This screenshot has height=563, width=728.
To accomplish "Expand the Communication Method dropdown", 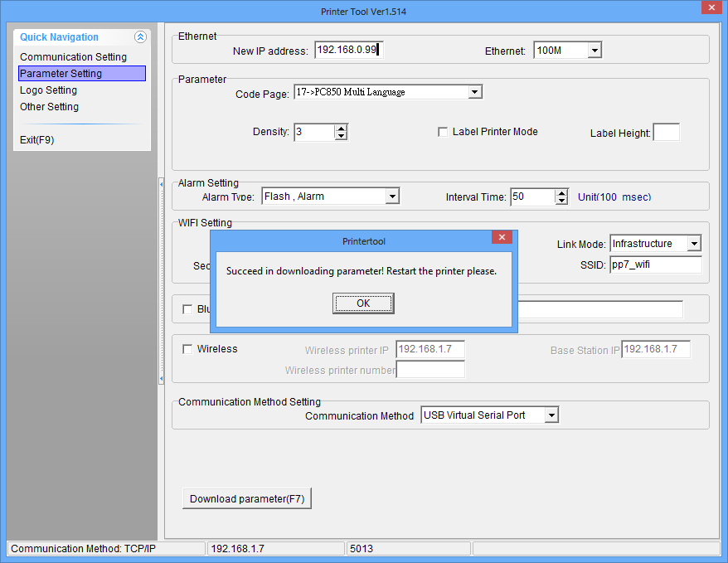I will click(551, 415).
